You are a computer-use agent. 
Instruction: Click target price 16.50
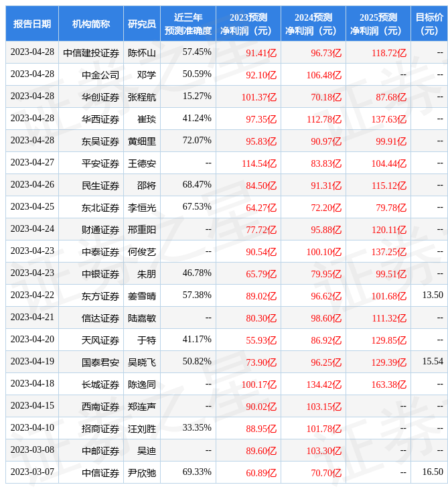point(433,472)
